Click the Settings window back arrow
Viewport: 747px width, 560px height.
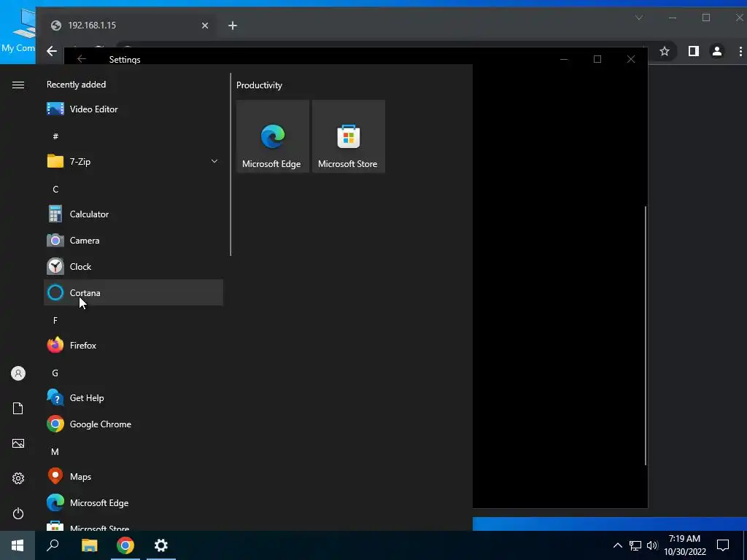82,58
